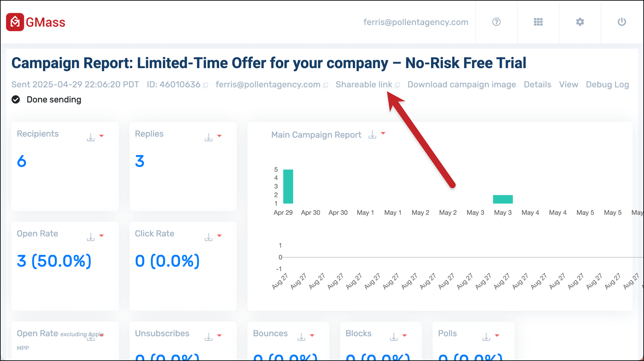644x361 pixels.
Task: Click the recipients count 6
Action: [x=22, y=161]
